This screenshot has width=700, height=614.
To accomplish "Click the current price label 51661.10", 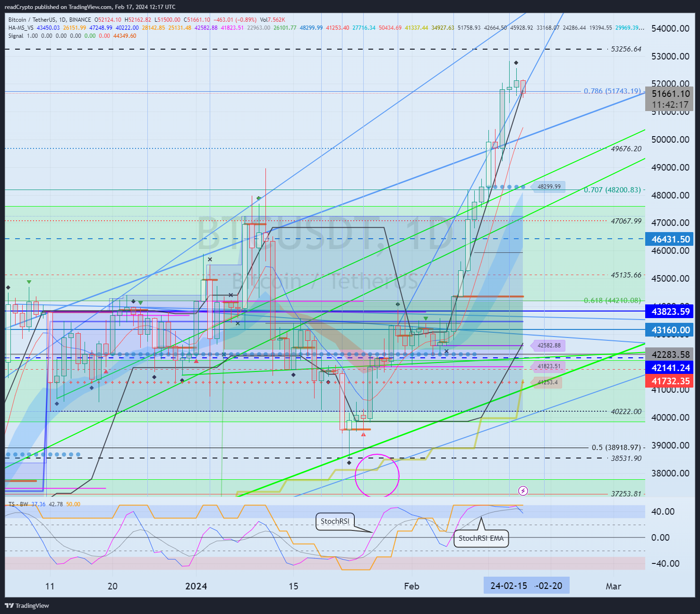I will click(671, 94).
